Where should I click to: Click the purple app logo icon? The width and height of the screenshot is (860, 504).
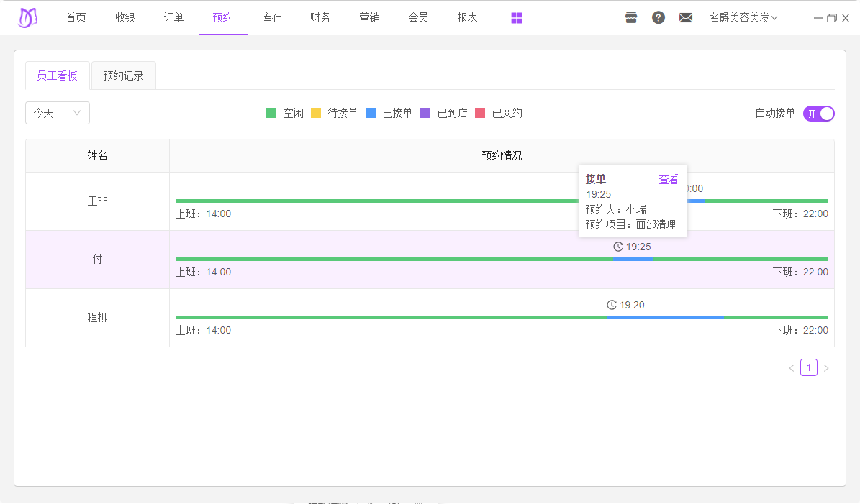click(27, 18)
